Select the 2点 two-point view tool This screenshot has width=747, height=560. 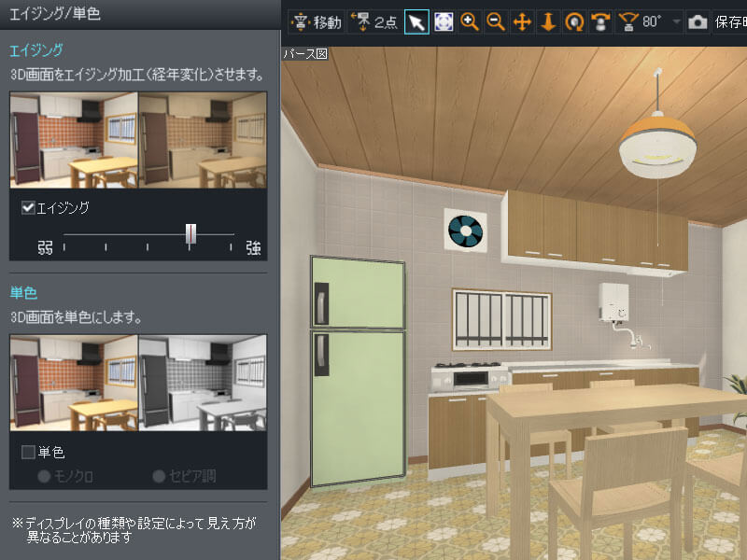[x=373, y=21]
